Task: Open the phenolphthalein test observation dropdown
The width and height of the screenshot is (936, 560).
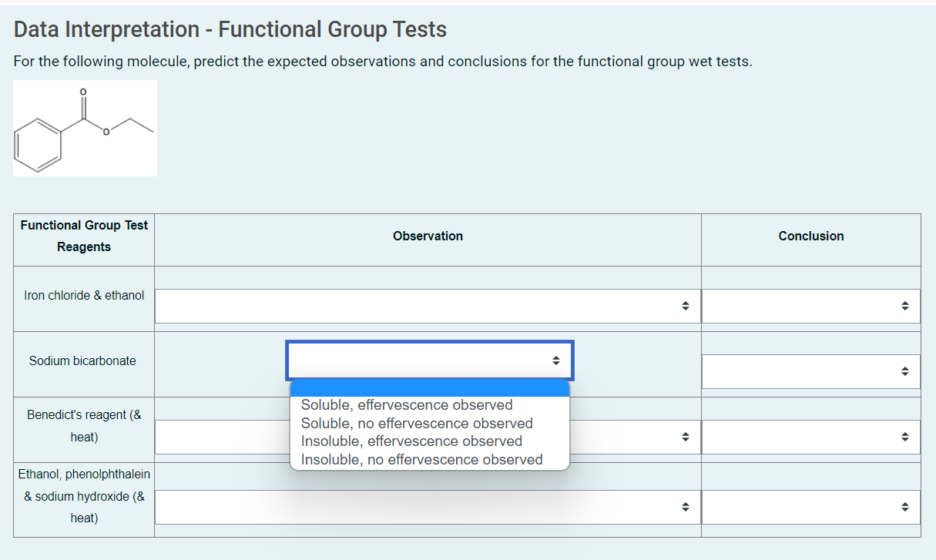Action: (x=428, y=507)
